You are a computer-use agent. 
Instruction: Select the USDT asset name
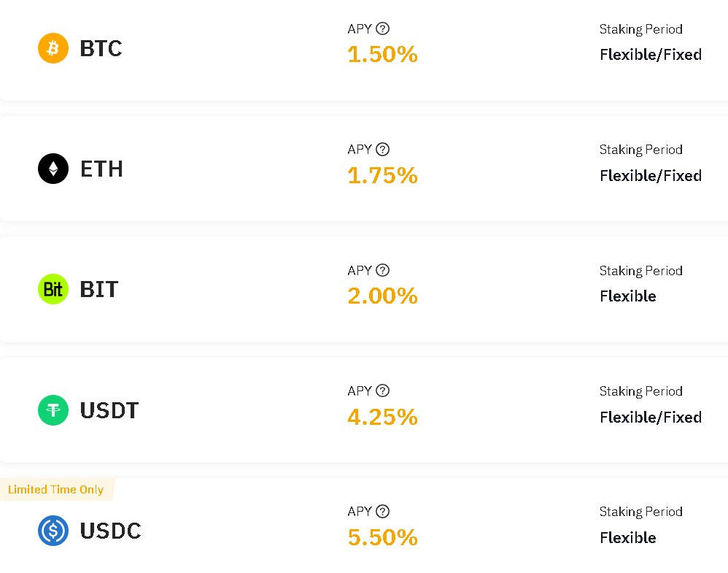(x=109, y=410)
